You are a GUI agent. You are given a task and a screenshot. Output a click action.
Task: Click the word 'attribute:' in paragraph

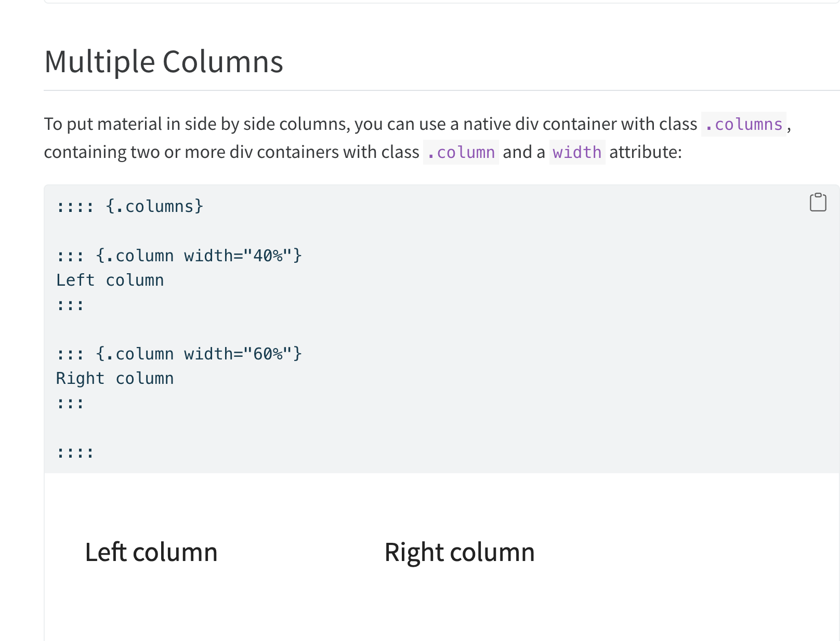tap(645, 153)
